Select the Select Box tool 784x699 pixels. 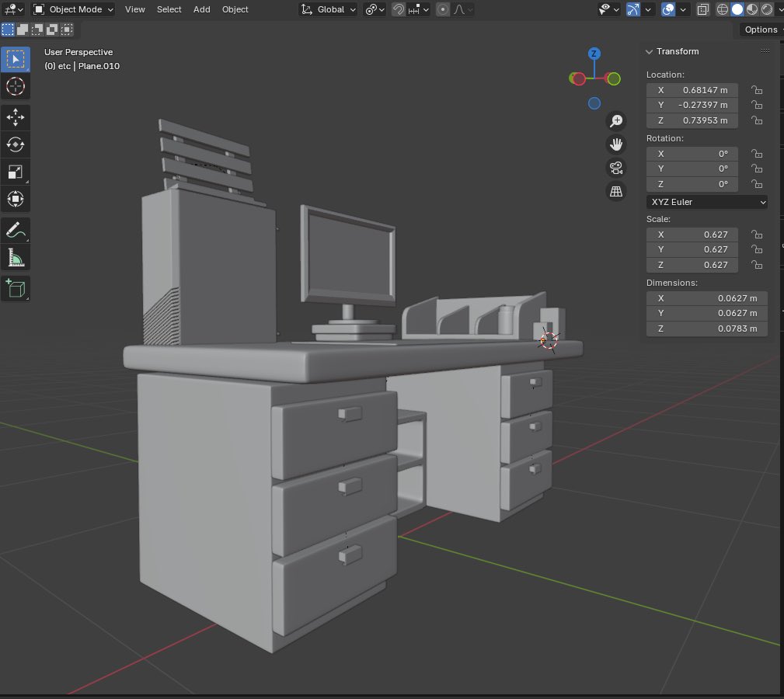(x=16, y=59)
